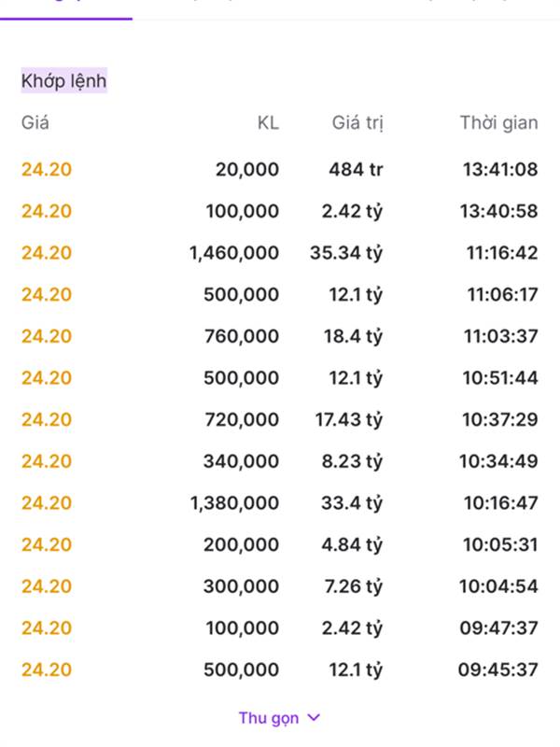Select the trade at 09:47:37

pos(279,627)
